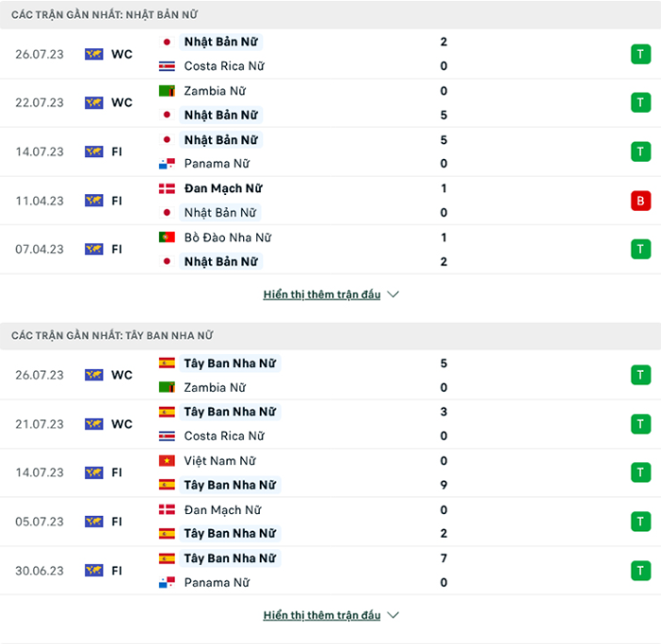The image size is (661, 644).
Task: Expand more Japan matches via the chevron
Action: point(394,295)
